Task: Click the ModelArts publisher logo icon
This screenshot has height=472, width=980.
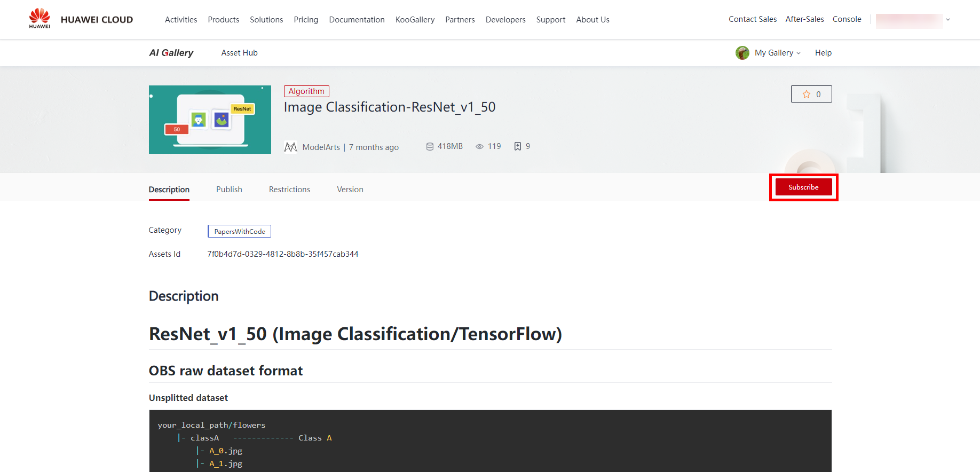Action: (x=290, y=147)
